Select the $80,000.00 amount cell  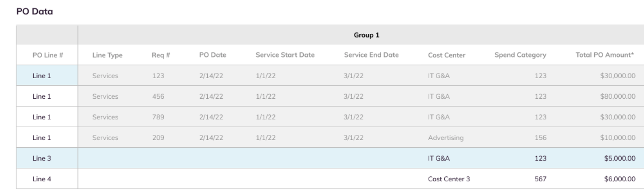coord(616,96)
